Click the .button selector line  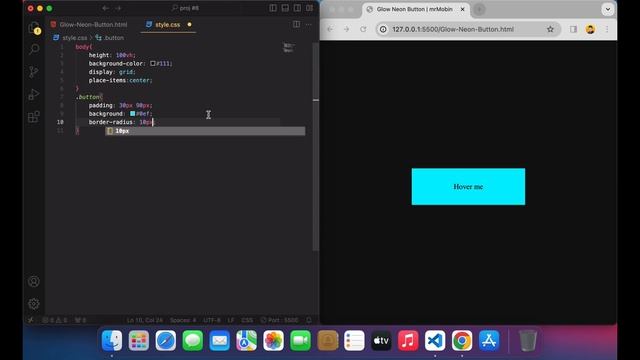[x=89, y=97]
